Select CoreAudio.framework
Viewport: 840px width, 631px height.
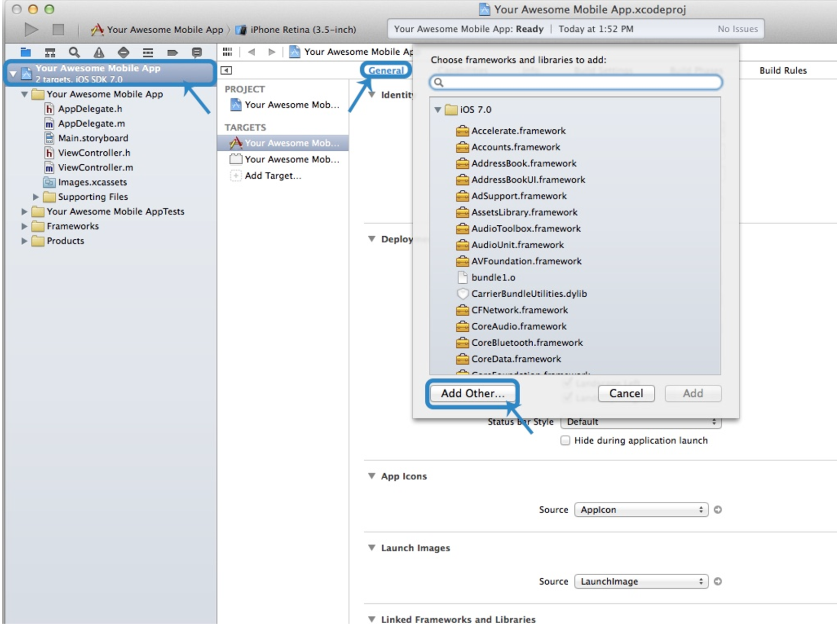(x=519, y=326)
